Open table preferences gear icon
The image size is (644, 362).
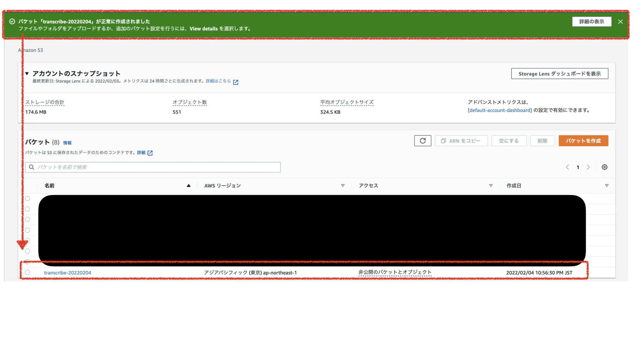click(604, 167)
